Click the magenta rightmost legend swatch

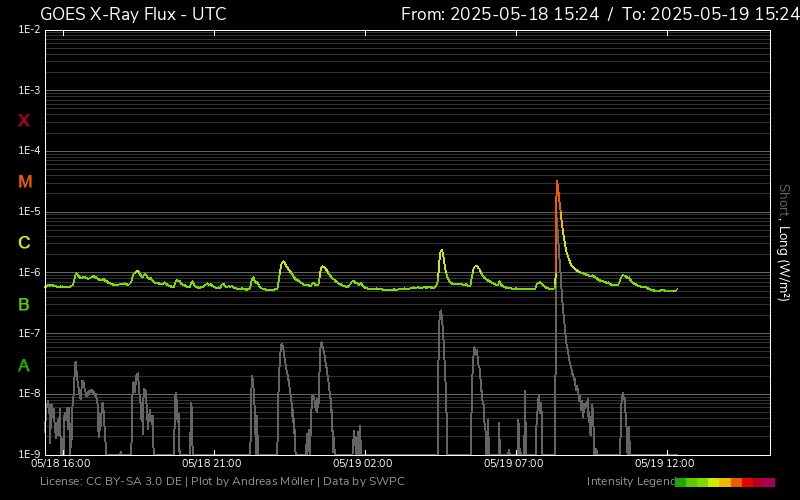(x=770, y=482)
